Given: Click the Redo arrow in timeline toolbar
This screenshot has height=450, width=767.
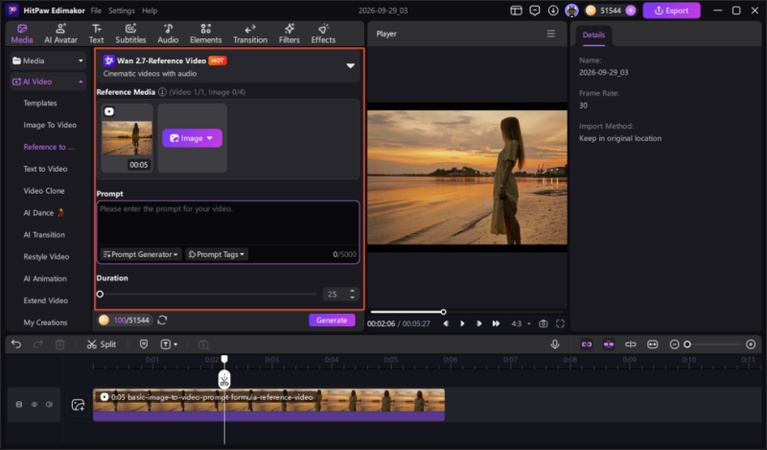Looking at the screenshot, I should pyautogui.click(x=38, y=344).
